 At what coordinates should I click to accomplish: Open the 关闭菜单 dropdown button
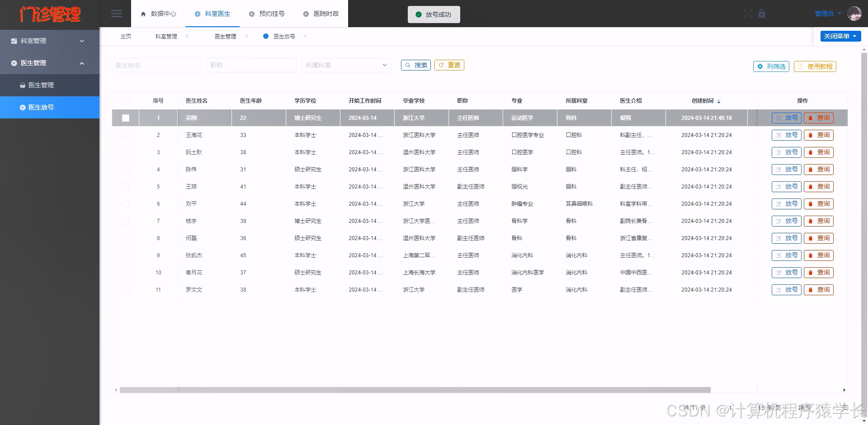(x=840, y=36)
